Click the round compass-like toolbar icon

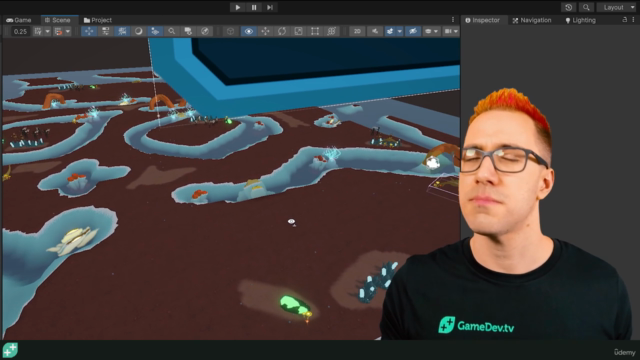click(205, 31)
